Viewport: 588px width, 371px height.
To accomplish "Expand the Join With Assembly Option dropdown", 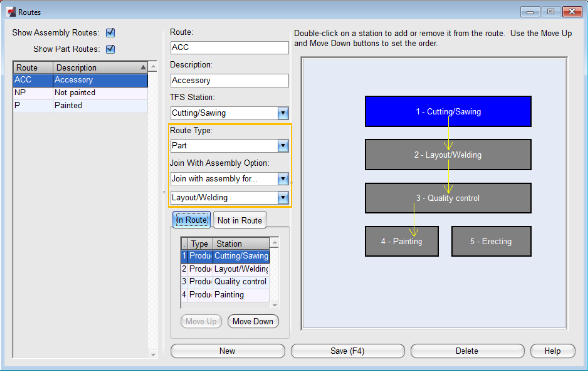I will tap(283, 179).
